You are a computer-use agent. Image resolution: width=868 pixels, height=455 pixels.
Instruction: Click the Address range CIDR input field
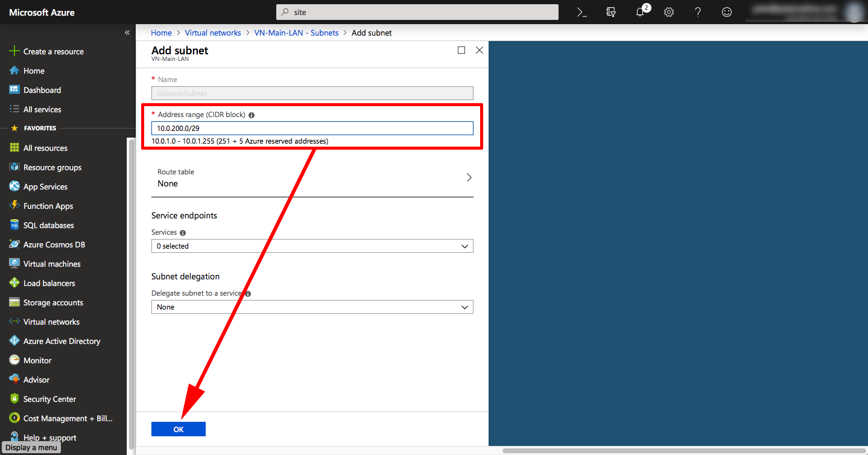pyautogui.click(x=312, y=128)
